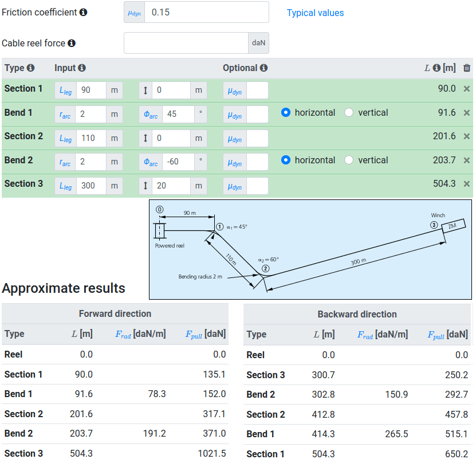
Task: Remove Section 1 with its X icon
Action: tap(467, 89)
